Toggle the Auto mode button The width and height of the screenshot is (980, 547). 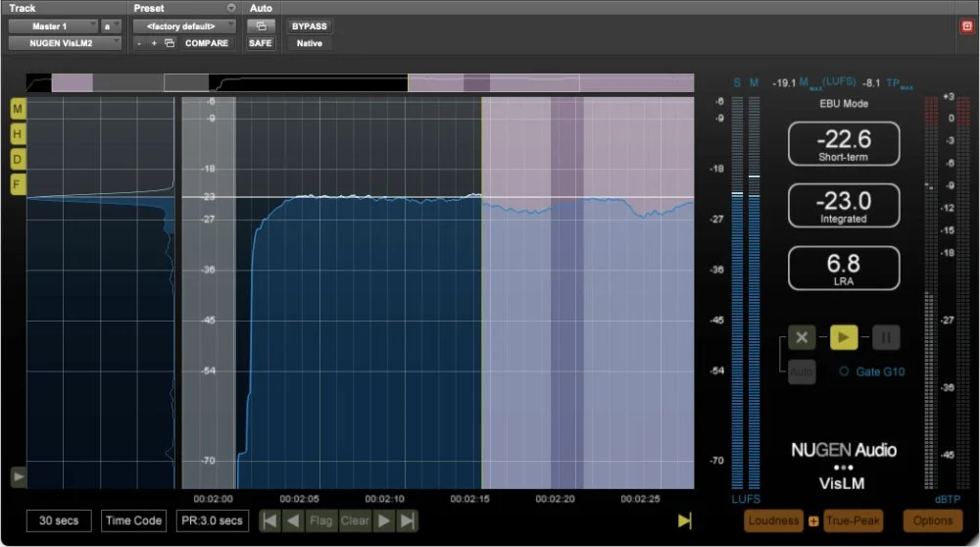tap(802, 372)
